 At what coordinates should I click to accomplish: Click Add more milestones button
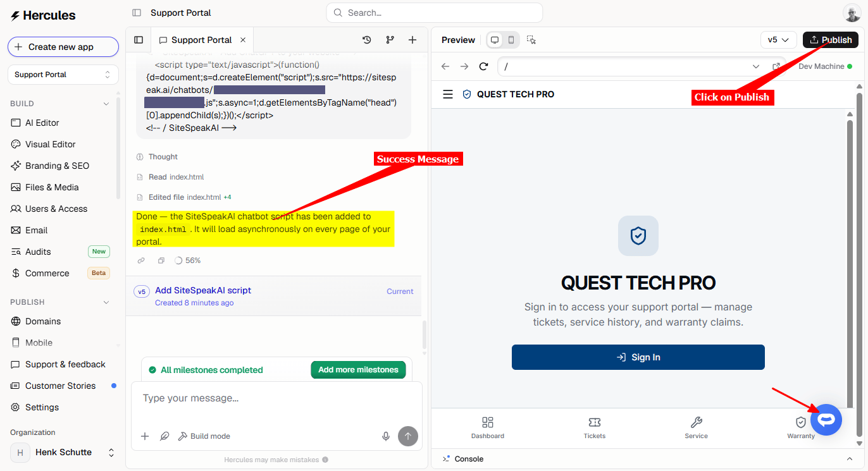click(358, 370)
